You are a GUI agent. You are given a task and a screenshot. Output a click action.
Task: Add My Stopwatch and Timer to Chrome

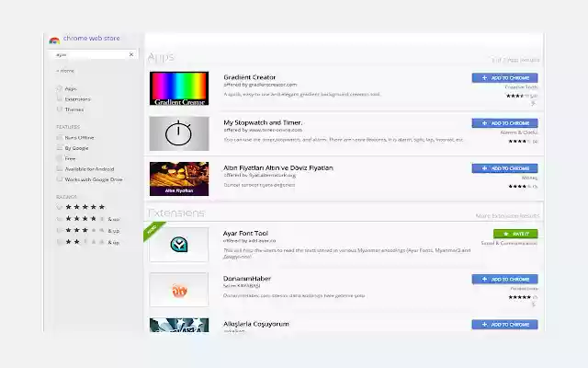(504, 123)
